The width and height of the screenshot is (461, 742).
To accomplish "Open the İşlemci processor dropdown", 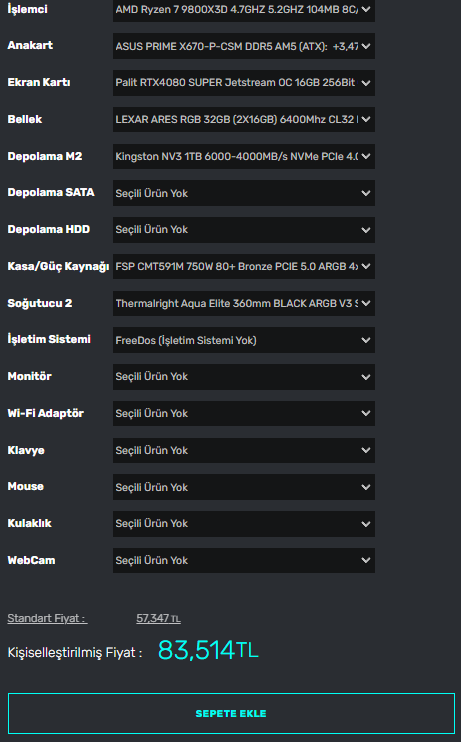I will click(244, 9).
